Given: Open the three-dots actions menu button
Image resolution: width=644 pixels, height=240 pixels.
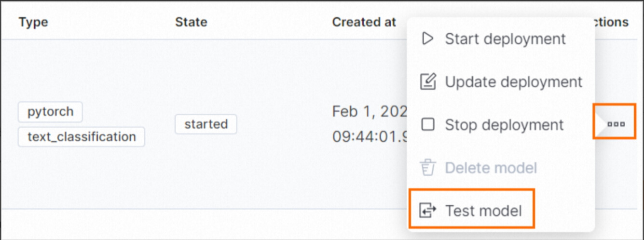Looking at the screenshot, I should click(616, 124).
